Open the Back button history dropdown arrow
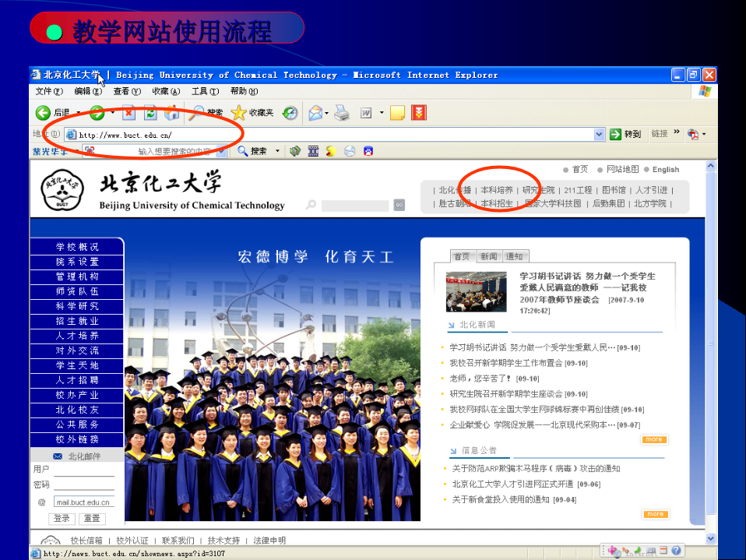 [79, 113]
